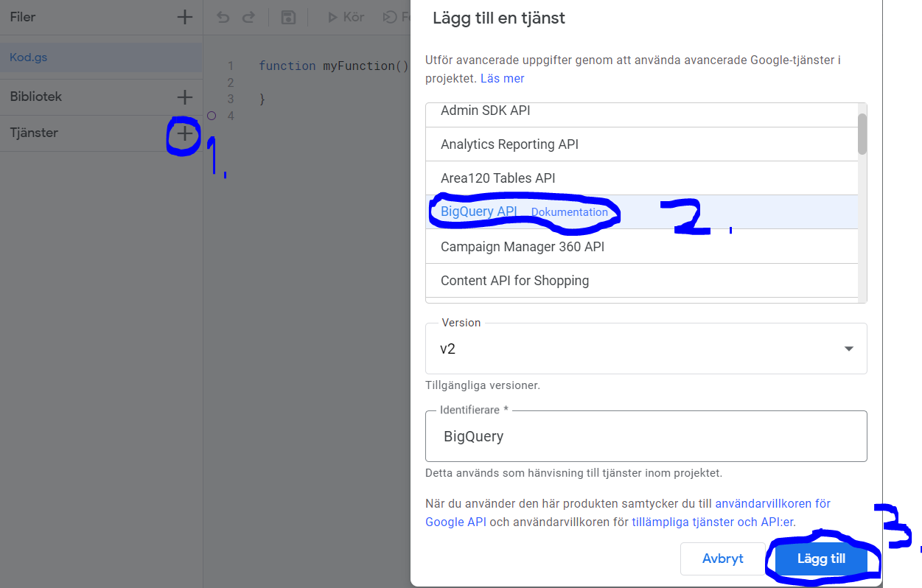The height and width of the screenshot is (588, 922).
Task: Confirm with the Lägg till button
Action: pos(822,559)
